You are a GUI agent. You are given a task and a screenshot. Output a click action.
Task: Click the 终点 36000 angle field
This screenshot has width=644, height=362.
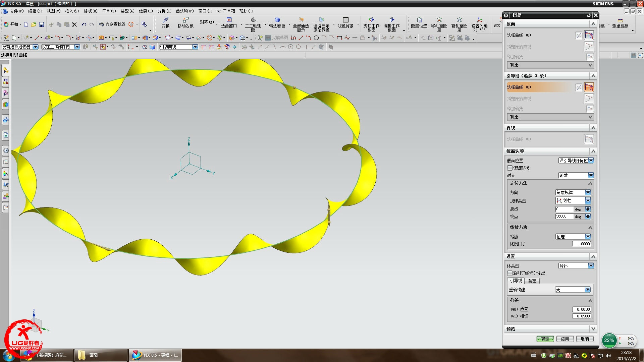coord(564,217)
